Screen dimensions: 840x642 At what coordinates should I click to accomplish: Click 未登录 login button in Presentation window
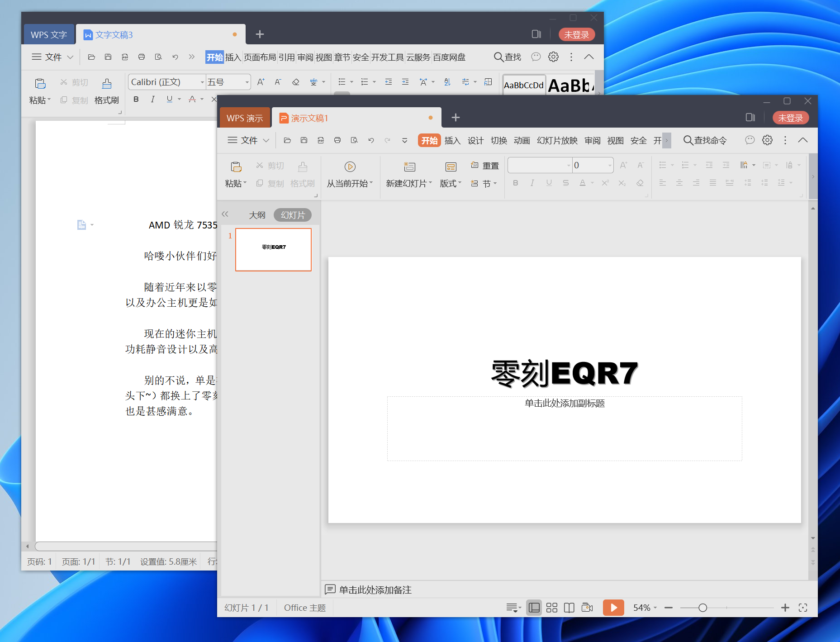pyautogui.click(x=790, y=118)
